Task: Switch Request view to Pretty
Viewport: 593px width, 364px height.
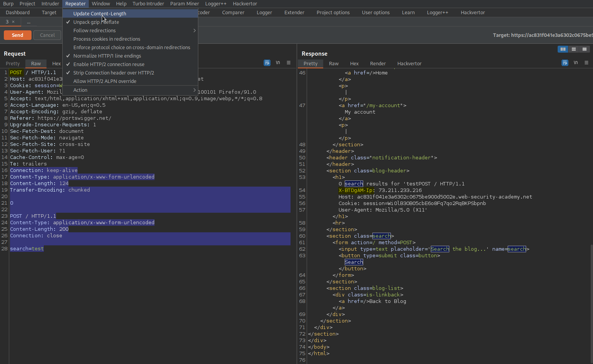Action: [13, 63]
